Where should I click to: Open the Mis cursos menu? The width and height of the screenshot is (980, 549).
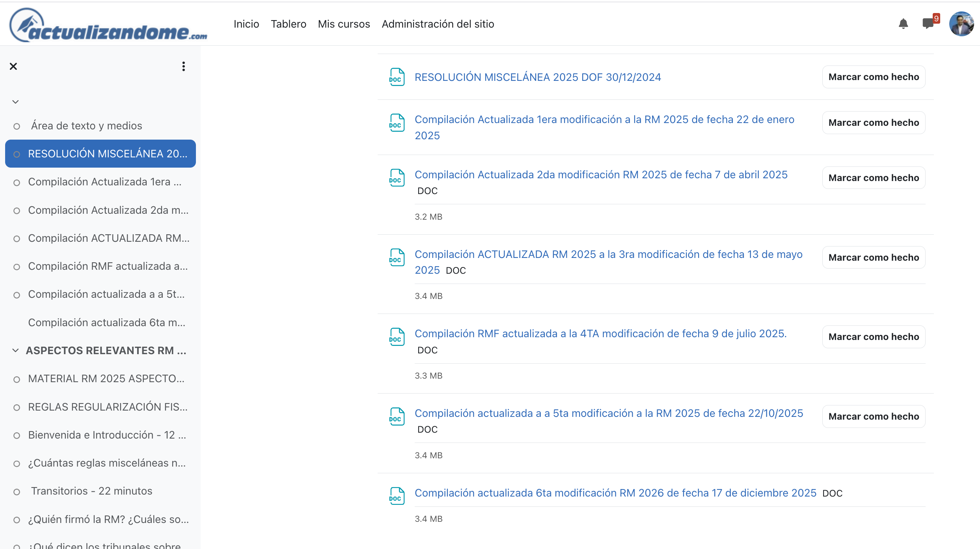(x=344, y=24)
